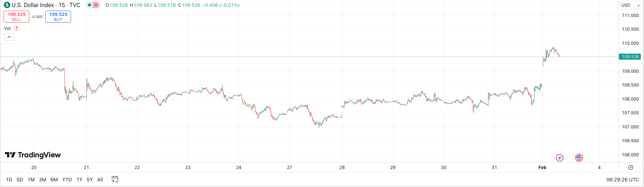Click the green dollar symbol logo icon
This screenshot has height=187, width=644.
click(7, 5)
